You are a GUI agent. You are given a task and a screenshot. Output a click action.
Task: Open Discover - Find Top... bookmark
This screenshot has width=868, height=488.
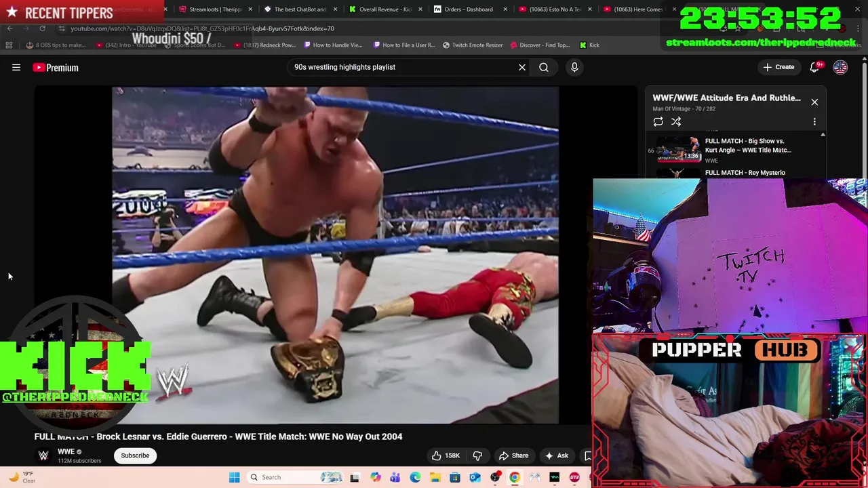(540, 45)
